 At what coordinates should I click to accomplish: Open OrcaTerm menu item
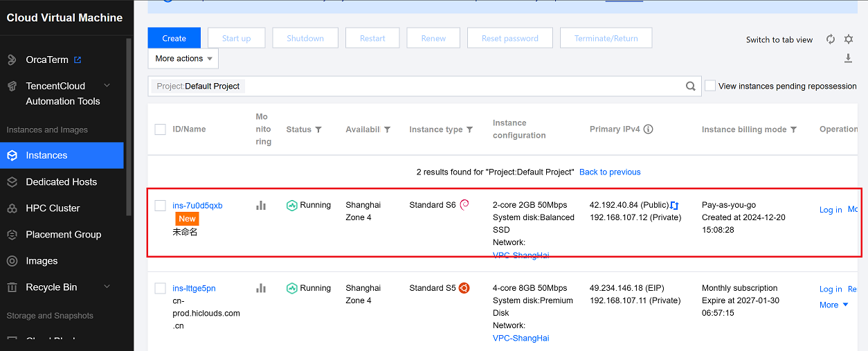pyautogui.click(x=62, y=60)
